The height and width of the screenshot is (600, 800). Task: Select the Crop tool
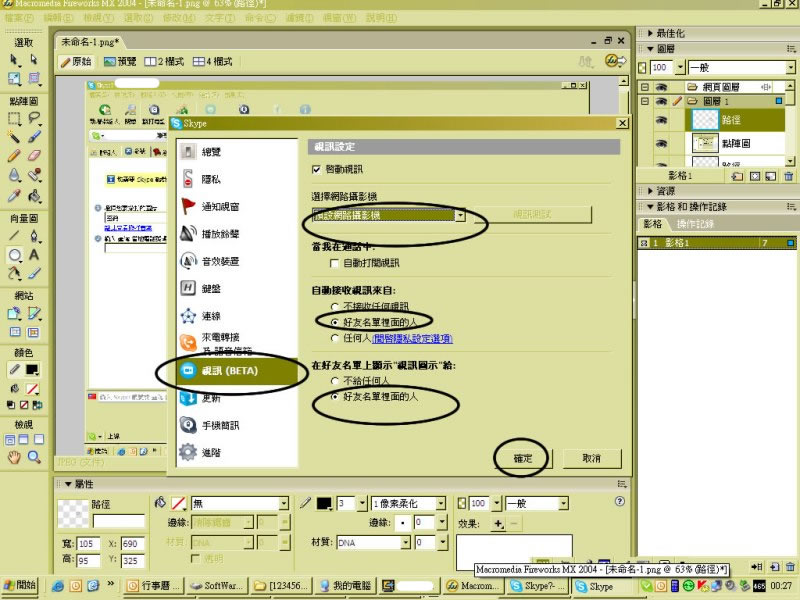pyautogui.click(x=34, y=79)
